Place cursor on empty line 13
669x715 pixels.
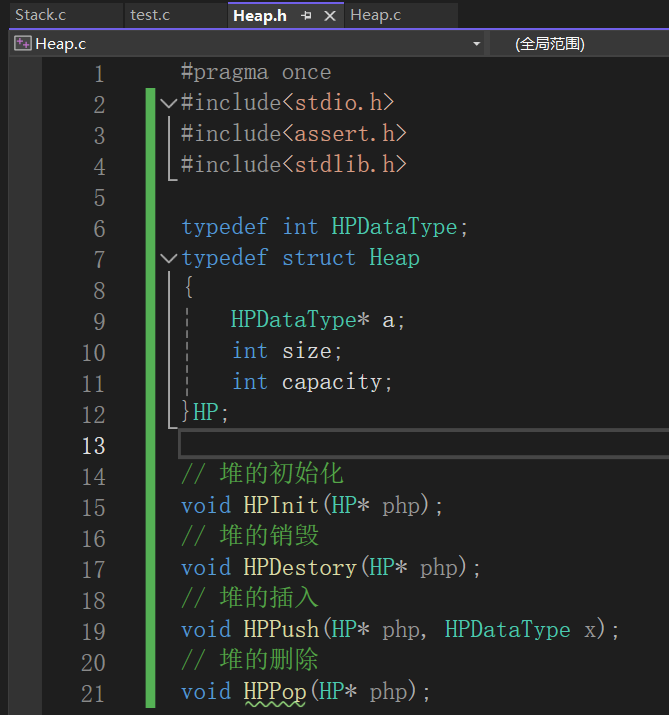424,444
